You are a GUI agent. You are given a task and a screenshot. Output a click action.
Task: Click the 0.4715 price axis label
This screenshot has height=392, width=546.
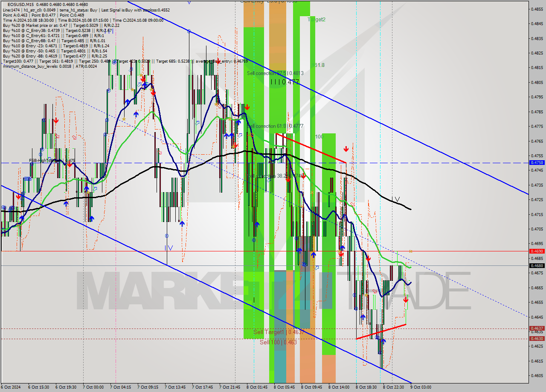[x=537, y=214]
